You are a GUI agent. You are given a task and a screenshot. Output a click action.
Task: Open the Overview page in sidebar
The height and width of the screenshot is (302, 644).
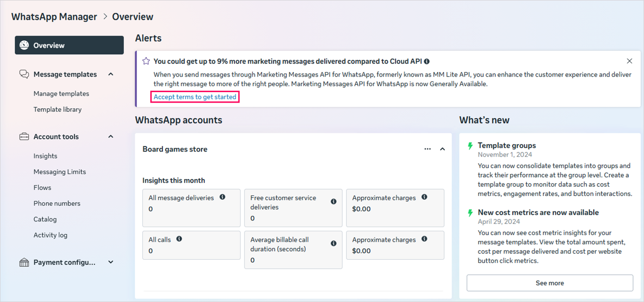click(69, 45)
